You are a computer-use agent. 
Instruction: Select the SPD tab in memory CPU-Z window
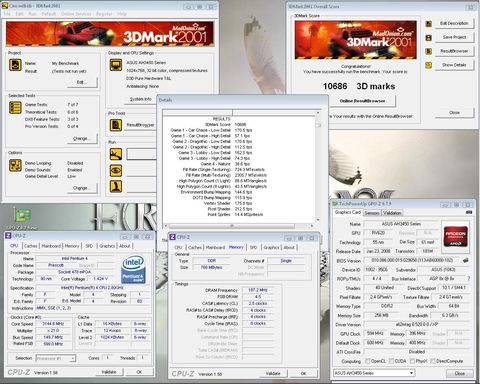pyautogui.click(x=253, y=247)
